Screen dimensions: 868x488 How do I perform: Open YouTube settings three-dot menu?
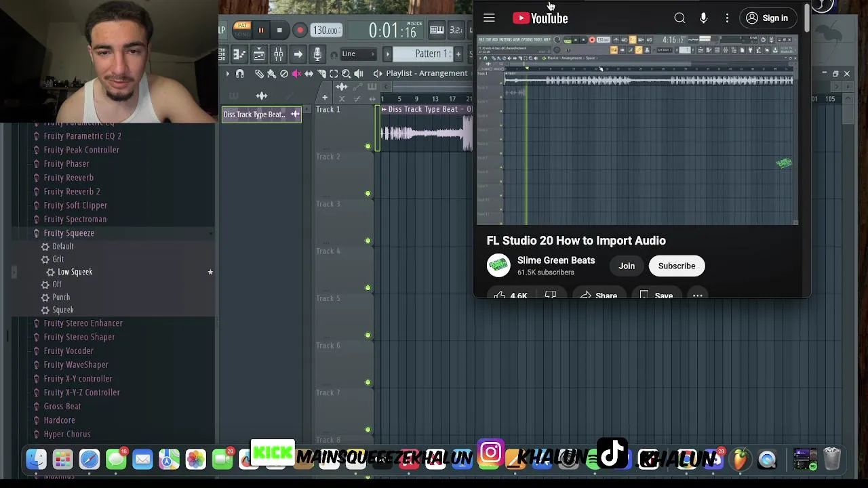point(727,18)
